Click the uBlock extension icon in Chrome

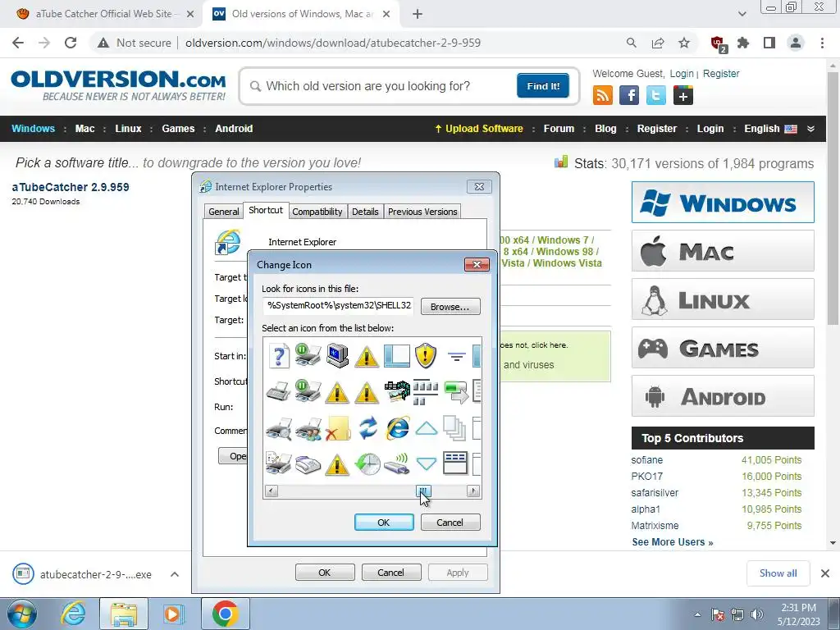(x=718, y=43)
